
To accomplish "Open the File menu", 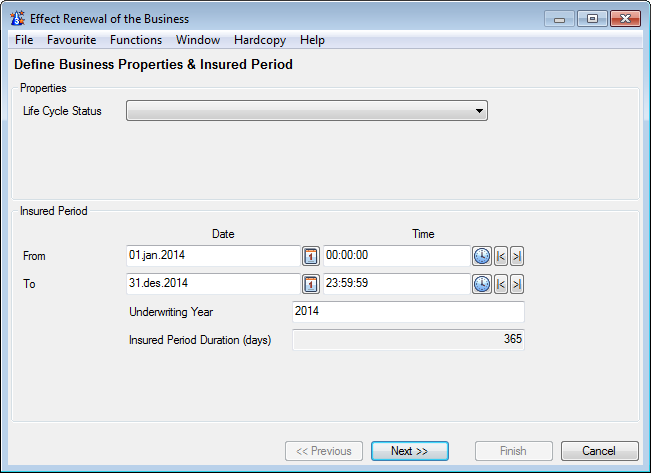I will coord(24,40).
